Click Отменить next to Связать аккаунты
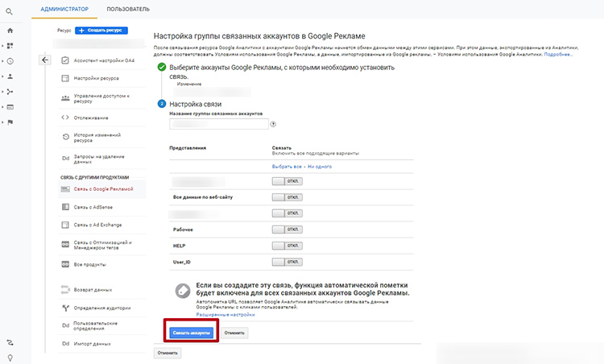This screenshot has height=364, width=604. click(234, 333)
